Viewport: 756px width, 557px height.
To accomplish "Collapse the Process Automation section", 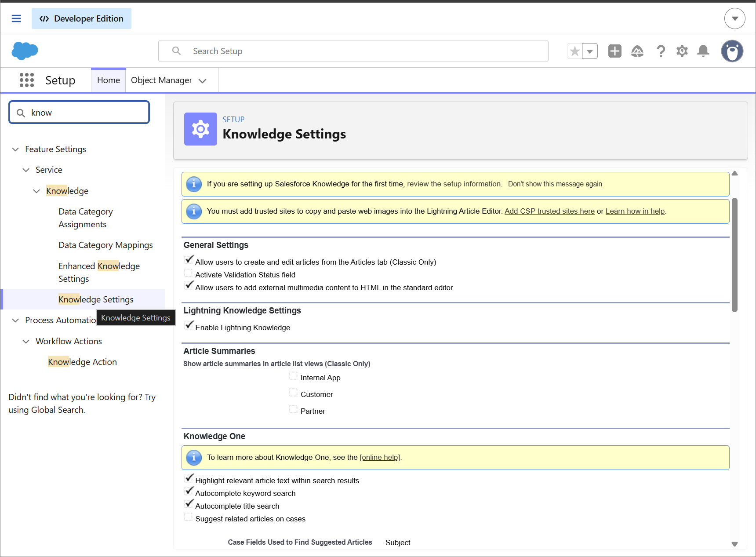I will click(15, 320).
